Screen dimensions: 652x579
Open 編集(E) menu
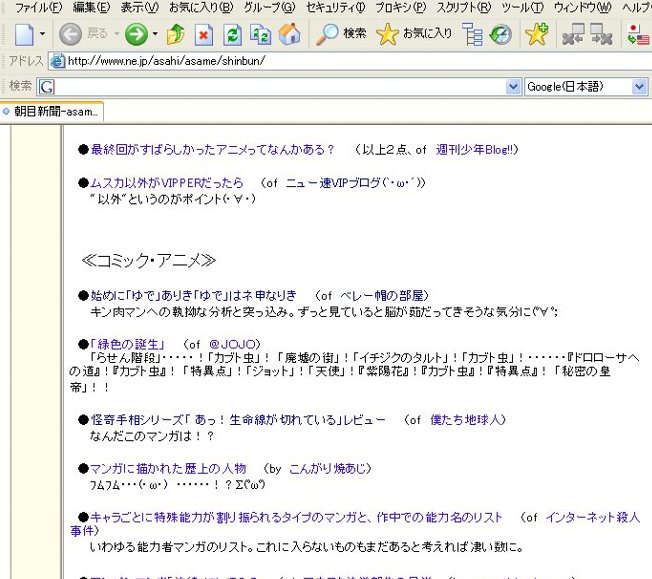click(x=91, y=7)
